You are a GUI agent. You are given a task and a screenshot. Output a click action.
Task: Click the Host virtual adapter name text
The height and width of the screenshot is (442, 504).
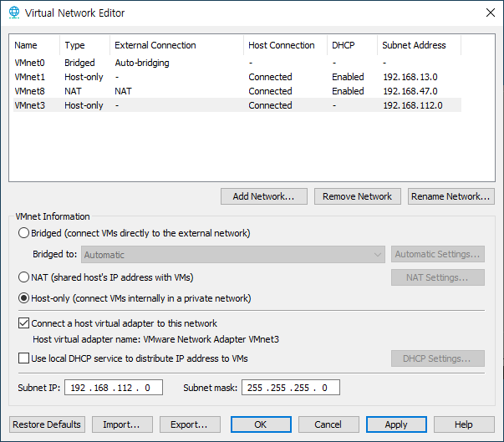[156, 339]
